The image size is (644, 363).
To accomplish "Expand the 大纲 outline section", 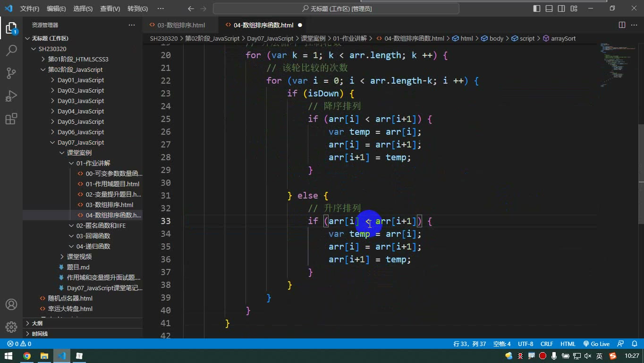I will tap(83, 323).
